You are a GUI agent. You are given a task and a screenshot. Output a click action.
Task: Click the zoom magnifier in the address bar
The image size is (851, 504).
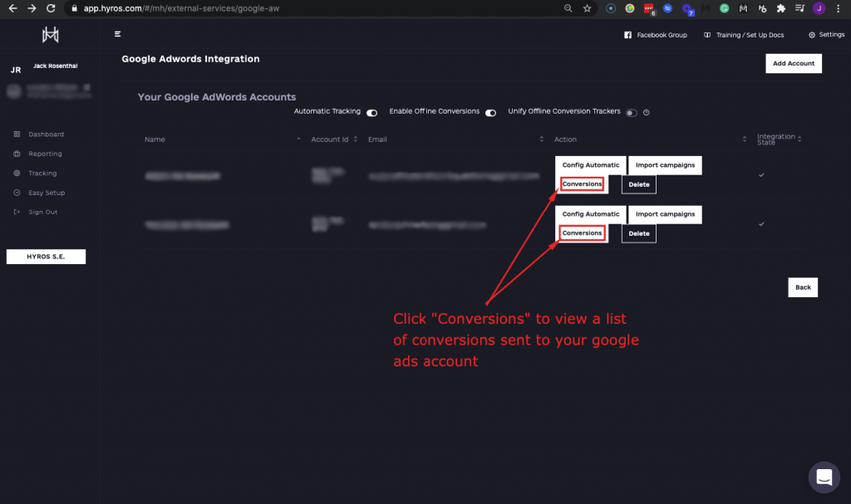click(x=568, y=8)
